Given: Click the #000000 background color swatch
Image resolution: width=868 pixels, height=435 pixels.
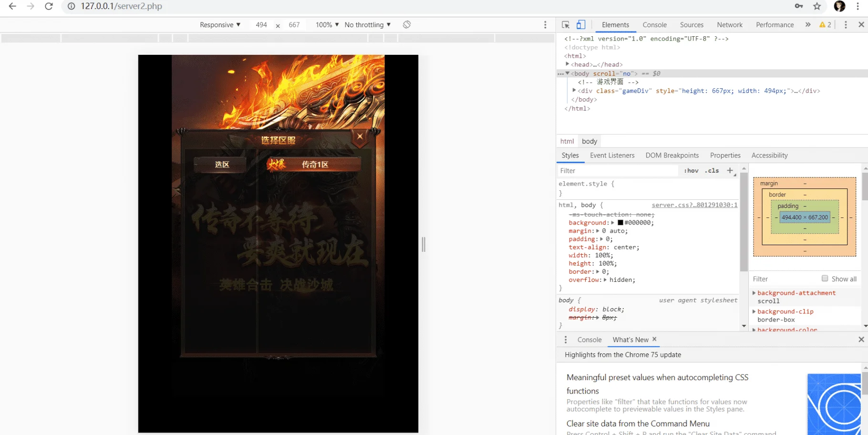Looking at the screenshot, I should [620, 223].
